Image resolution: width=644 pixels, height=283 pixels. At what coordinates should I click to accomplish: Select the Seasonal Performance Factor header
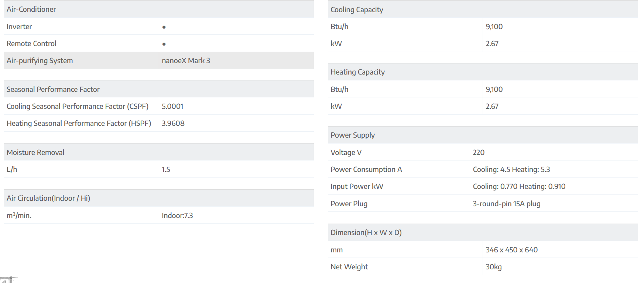[x=53, y=89]
